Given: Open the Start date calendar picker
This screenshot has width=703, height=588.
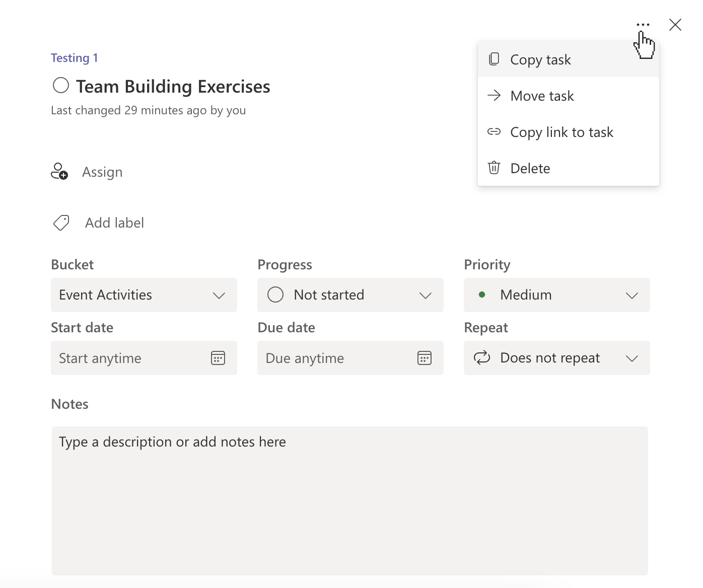Looking at the screenshot, I should [x=218, y=358].
